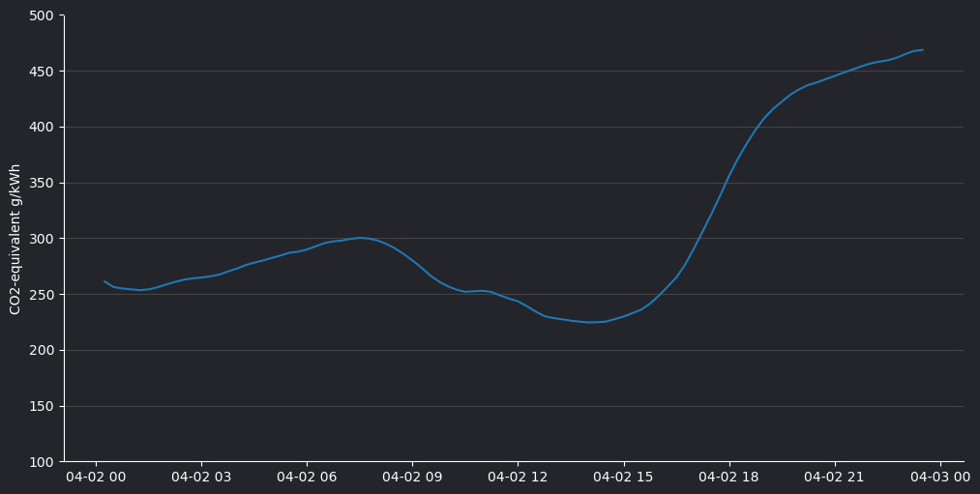Select the 04-02 03 x-axis label
The width and height of the screenshot is (980, 494).
click(x=201, y=477)
